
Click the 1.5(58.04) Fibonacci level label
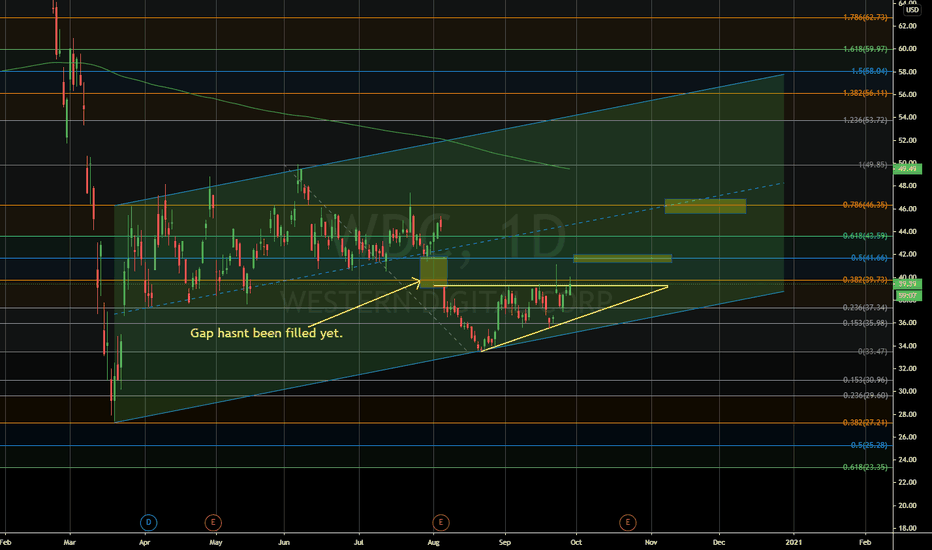pyautogui.click(x=869, y=71)
